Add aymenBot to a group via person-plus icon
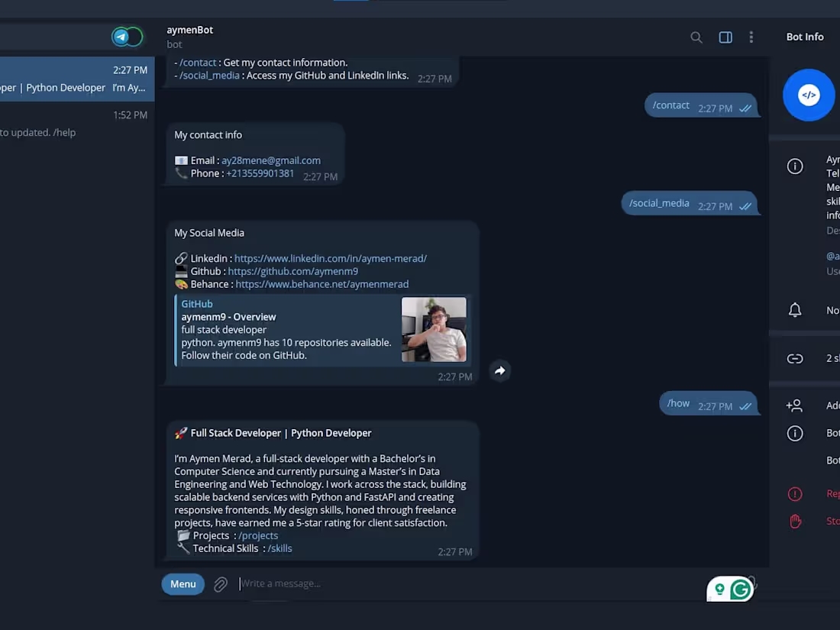Screen dimensions: 840x630 (x=794, y=405)
